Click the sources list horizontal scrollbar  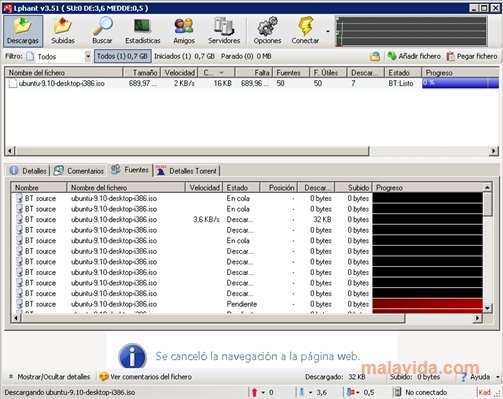(213, 318)
